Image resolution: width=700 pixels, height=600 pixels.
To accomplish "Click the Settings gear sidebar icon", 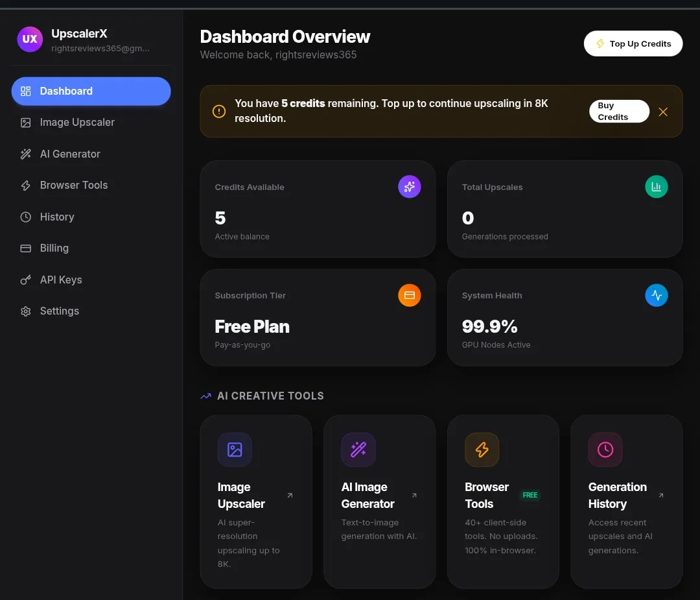I will (x=26, y=311).
